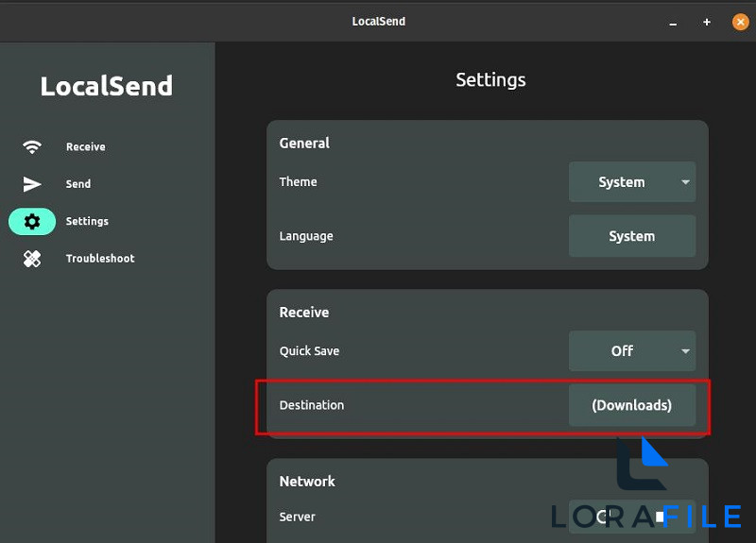Click the Server setting label
The image size is (756, 543).
click(298, 517)
